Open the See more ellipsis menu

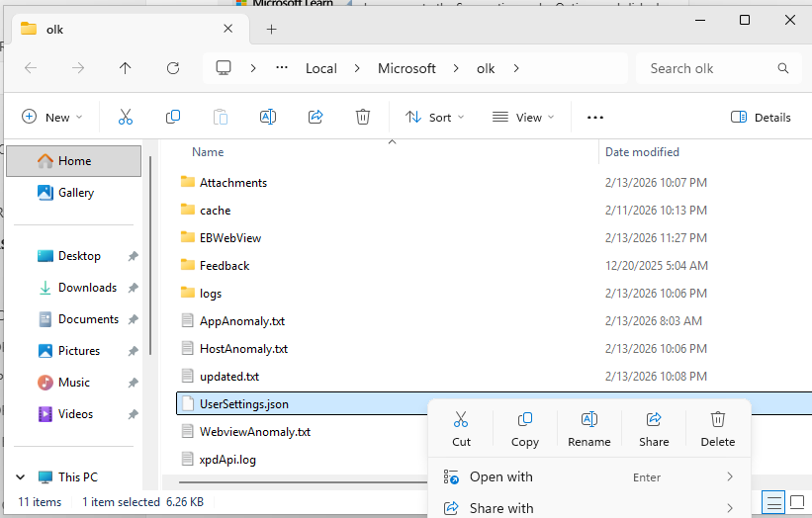coord(595,118)
